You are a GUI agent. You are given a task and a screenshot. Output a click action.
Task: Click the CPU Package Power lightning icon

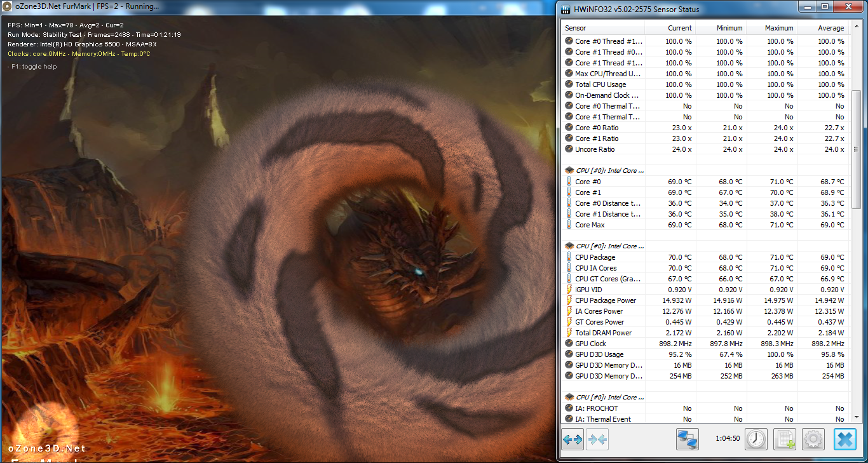tap(569, 300)
